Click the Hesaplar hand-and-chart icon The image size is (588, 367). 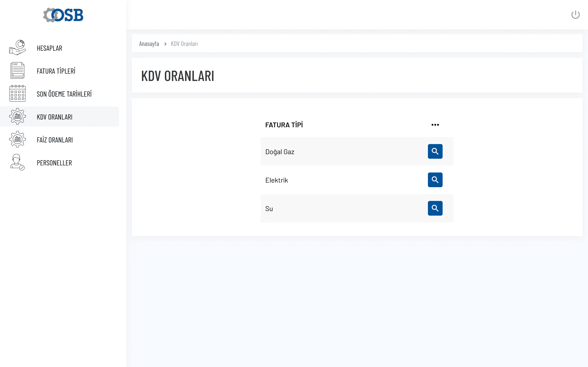click(17, 47)
